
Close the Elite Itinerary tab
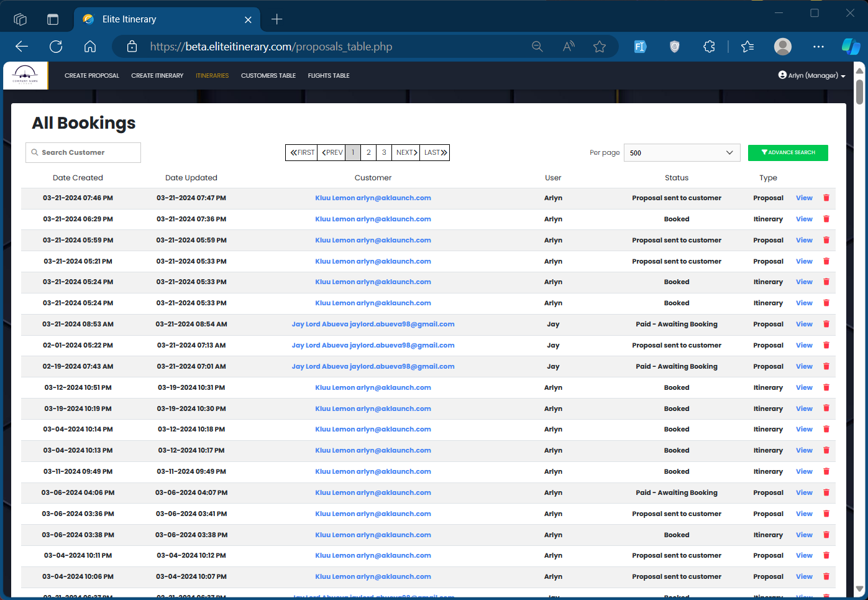(248, 20)
